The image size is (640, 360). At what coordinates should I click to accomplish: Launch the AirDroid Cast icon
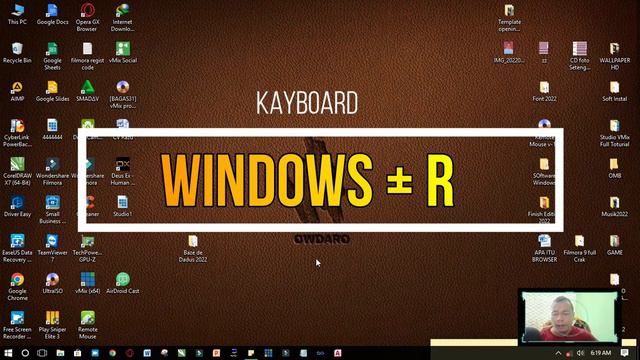[x=122, y=284]
